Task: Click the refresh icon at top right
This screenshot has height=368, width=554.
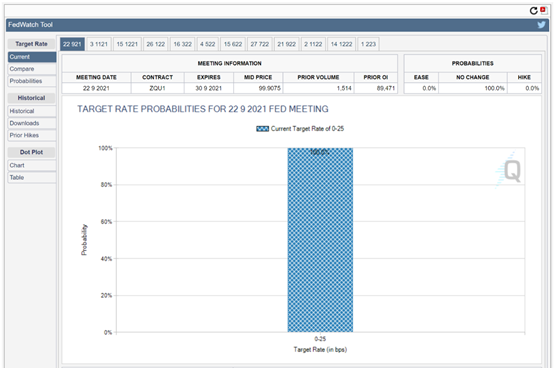Action: pyautogui.click(x=534, y=11)
